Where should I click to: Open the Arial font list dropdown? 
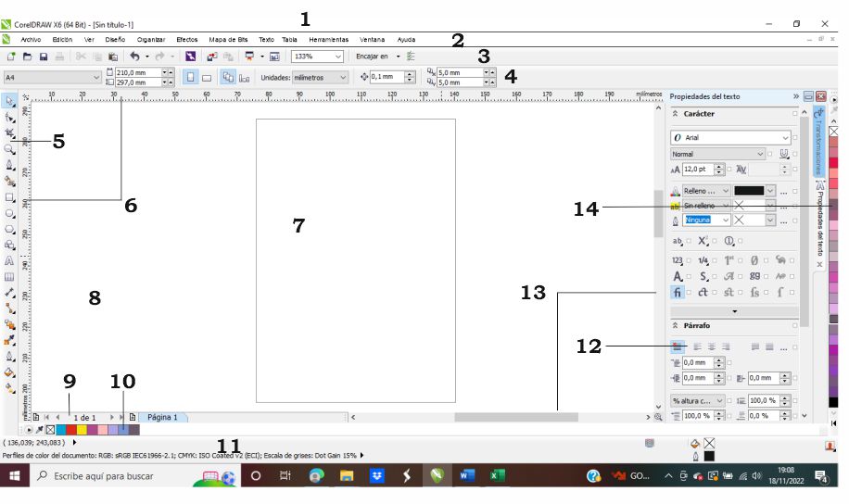click(784, 137)
